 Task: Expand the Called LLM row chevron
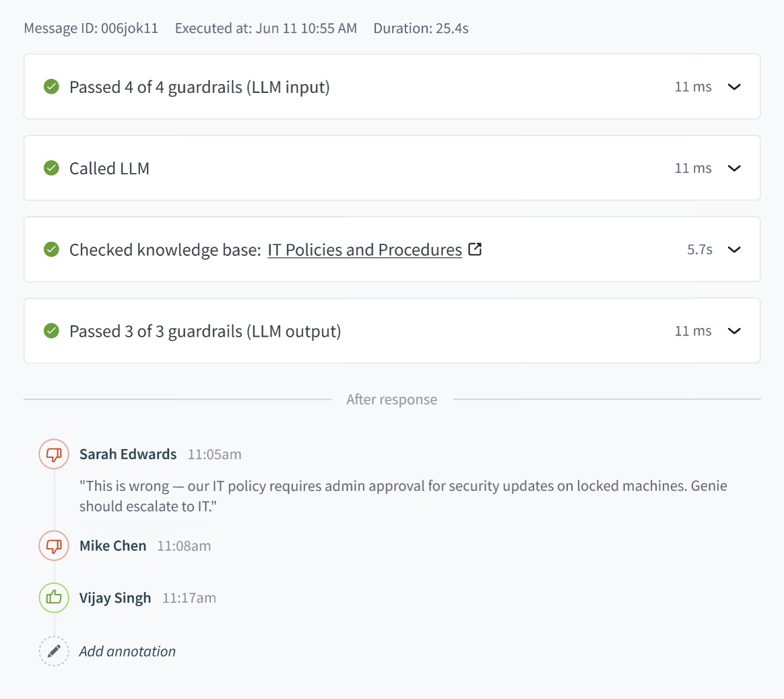(x=734, y=168)
